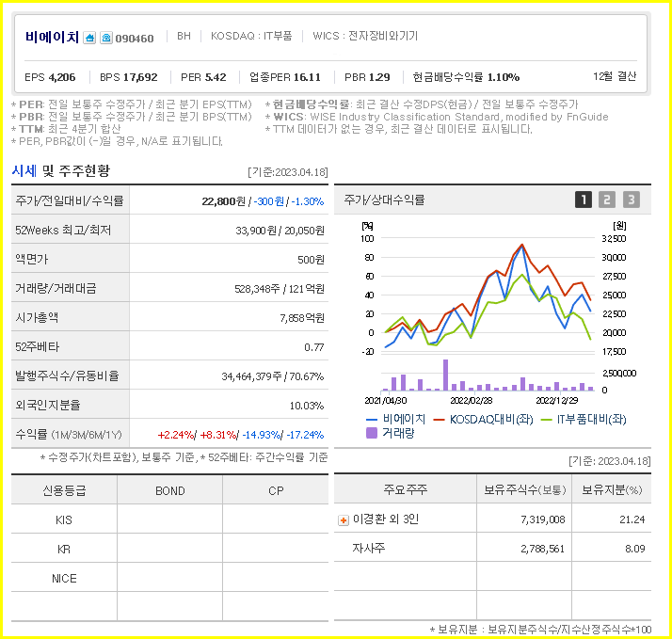Image resolution: width=672 pixels, height=639 pixels.
Task: Click the NICE credit rating row
Action: (x=169, y=578)
